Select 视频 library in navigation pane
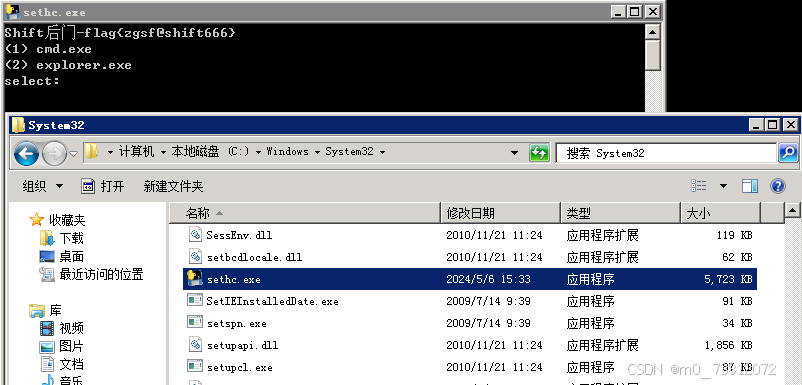This screenshot has height=385, width=802. pyautogui.click(x=71, y=328)
